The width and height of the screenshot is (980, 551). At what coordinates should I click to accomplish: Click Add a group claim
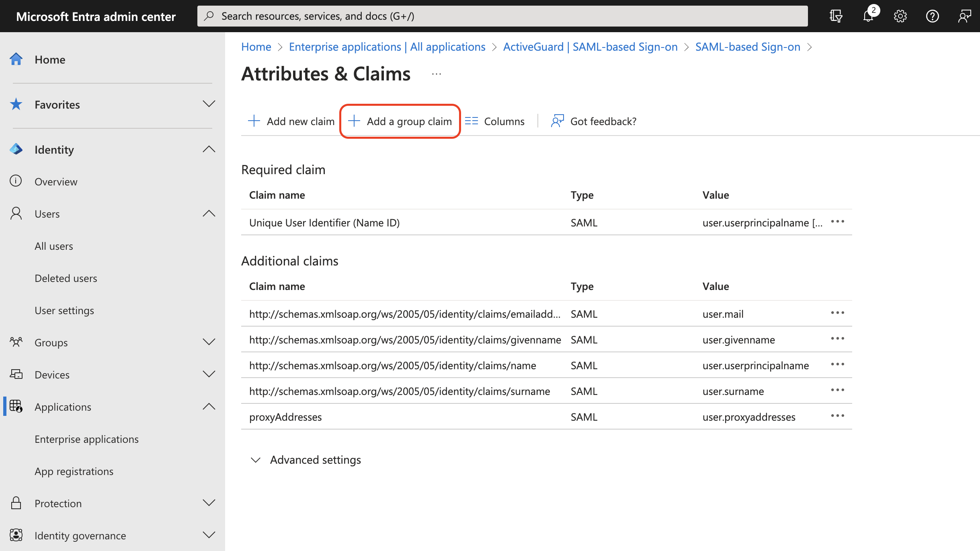click(400, 121)
